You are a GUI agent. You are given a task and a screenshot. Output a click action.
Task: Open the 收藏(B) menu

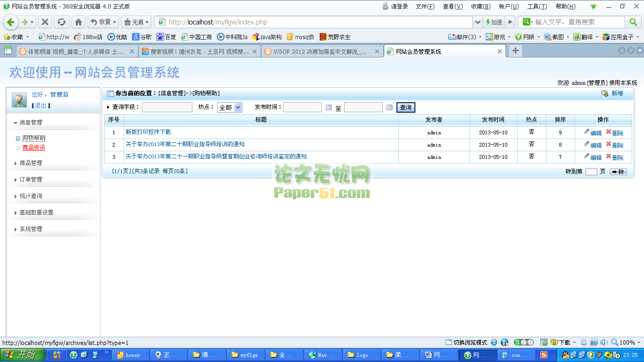(x=481, y=7)
